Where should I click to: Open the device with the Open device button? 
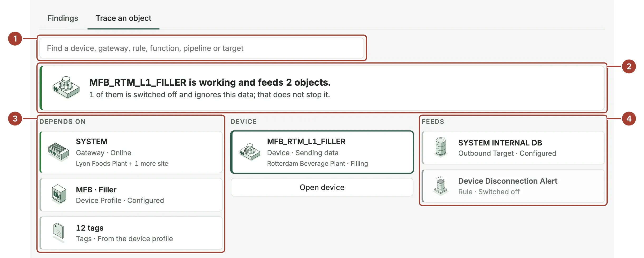tap(322, 187)
